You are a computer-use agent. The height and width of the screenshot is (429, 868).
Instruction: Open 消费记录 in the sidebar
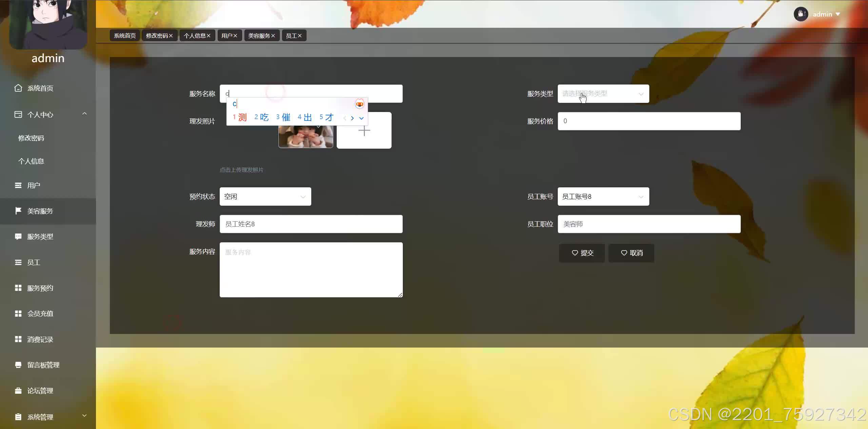tap(40, 339)
